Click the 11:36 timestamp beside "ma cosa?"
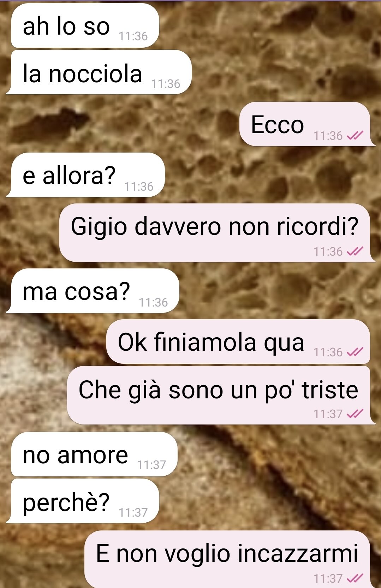The width and height of the screenshot is (381, 588). point(153,302)
